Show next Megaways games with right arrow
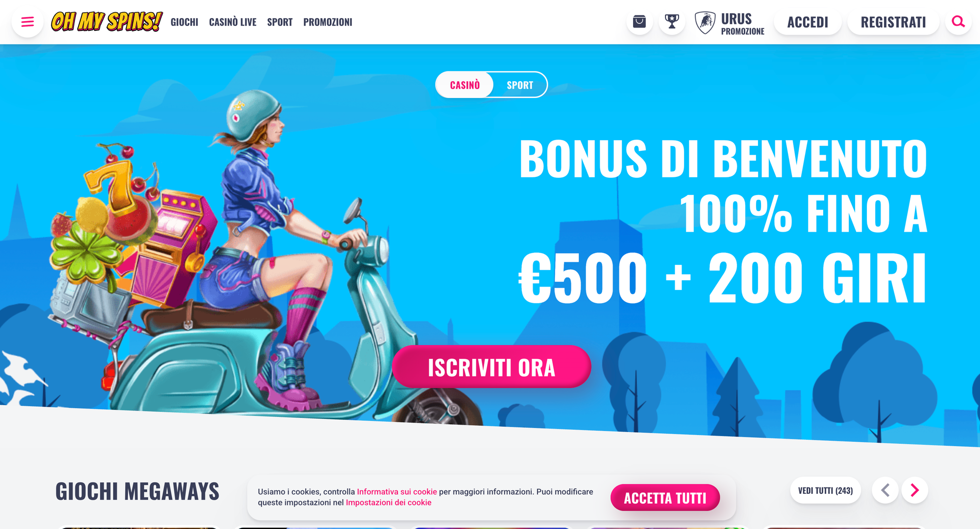The height and width of the screenshot is (529, 980). pyautogui.click(x=915, y=490)
